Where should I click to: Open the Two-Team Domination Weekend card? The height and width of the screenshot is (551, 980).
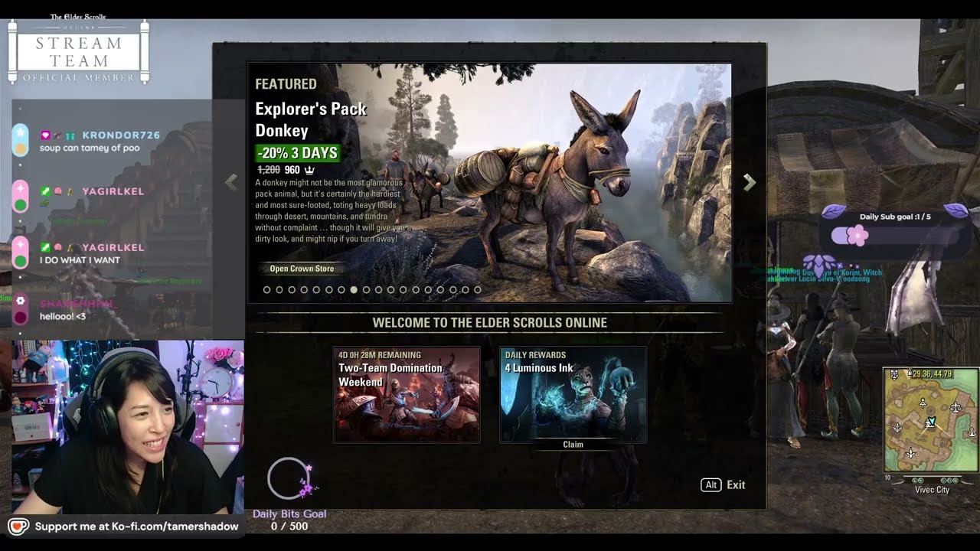(407, 395)
